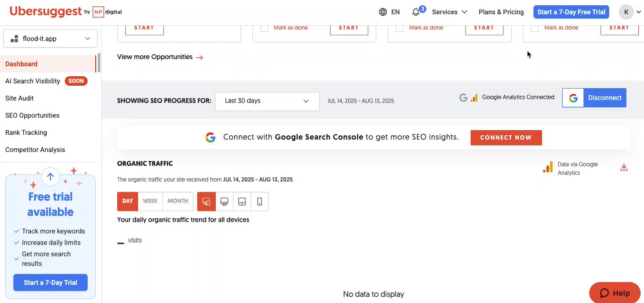Open Help chat button

point(615,293)
